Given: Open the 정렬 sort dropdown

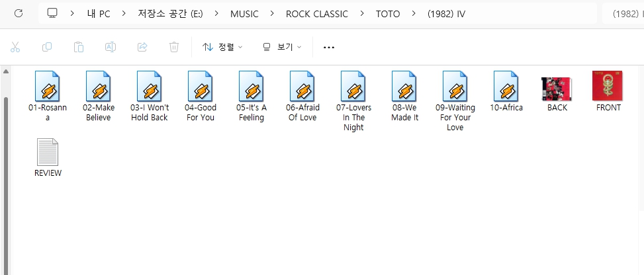Looking at the screenshot, I should coord(222,47).
